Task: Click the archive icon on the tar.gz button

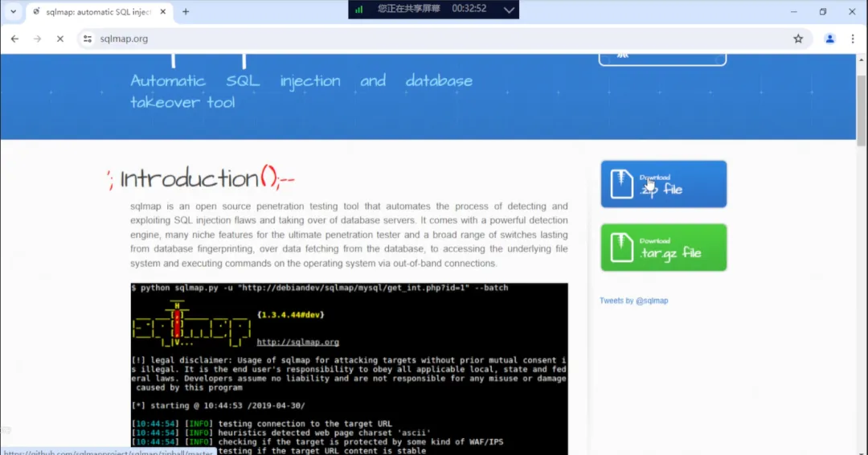Action: [621, 248]
